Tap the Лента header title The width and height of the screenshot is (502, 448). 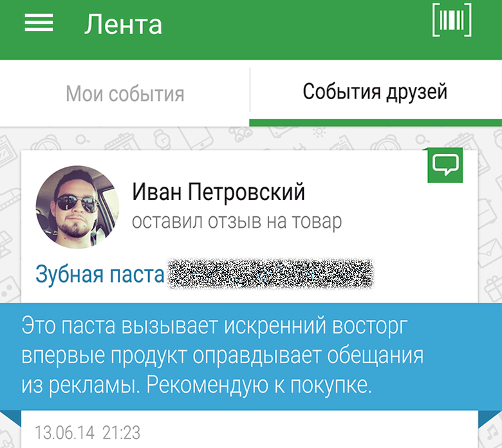coord(124,24)
